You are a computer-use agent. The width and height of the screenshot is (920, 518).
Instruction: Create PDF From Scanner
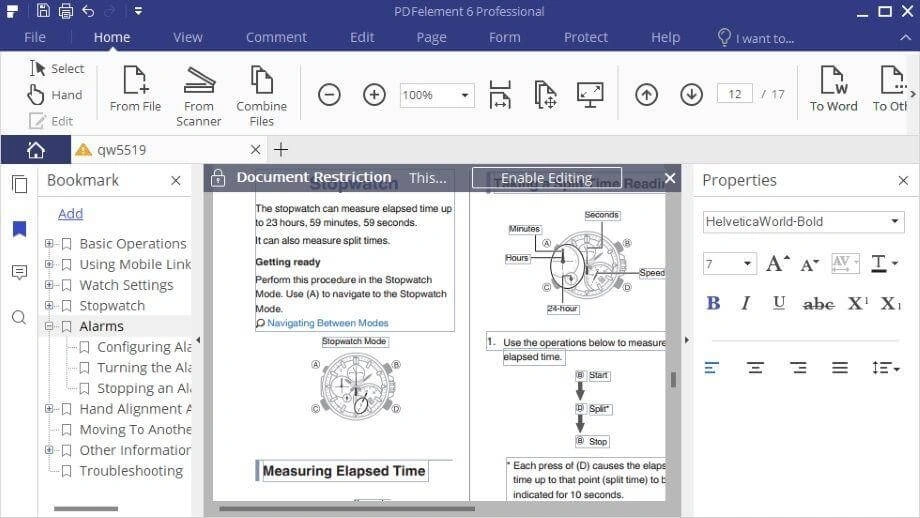click(198, 97)
